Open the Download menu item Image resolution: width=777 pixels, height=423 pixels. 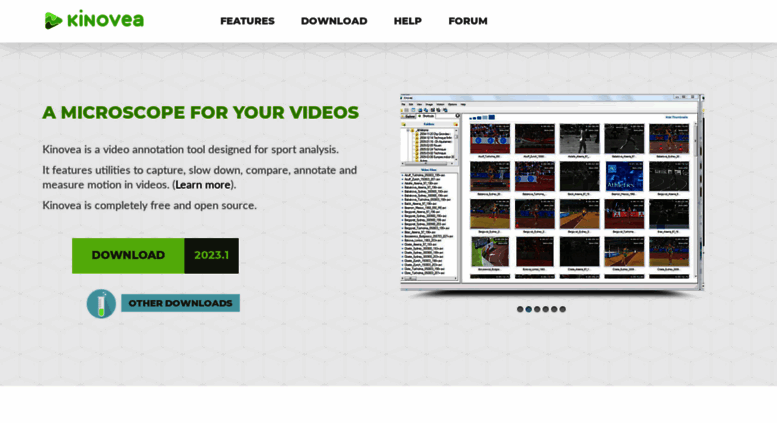coord(334,21)
